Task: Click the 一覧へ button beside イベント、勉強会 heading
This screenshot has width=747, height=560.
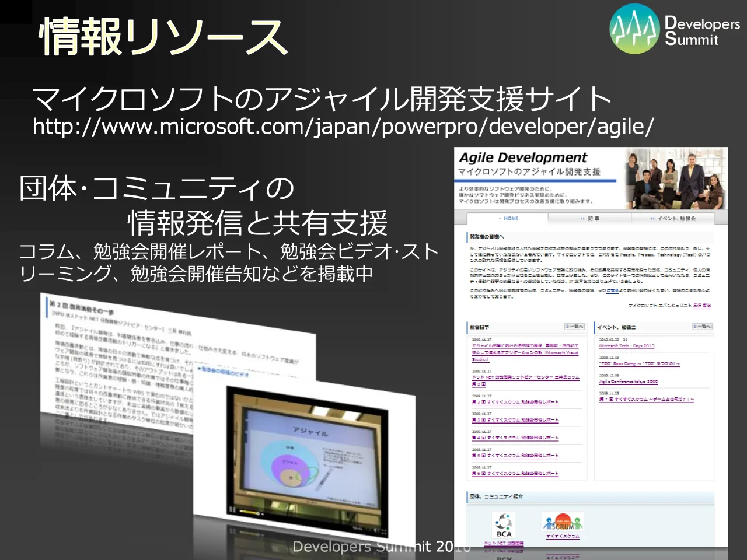Action: pos(702,327)
